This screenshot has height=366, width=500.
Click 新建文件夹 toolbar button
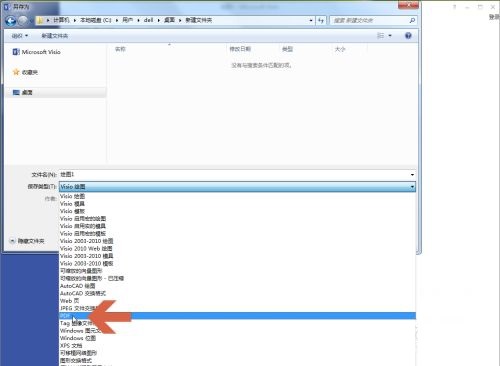(x=55, y=36)
